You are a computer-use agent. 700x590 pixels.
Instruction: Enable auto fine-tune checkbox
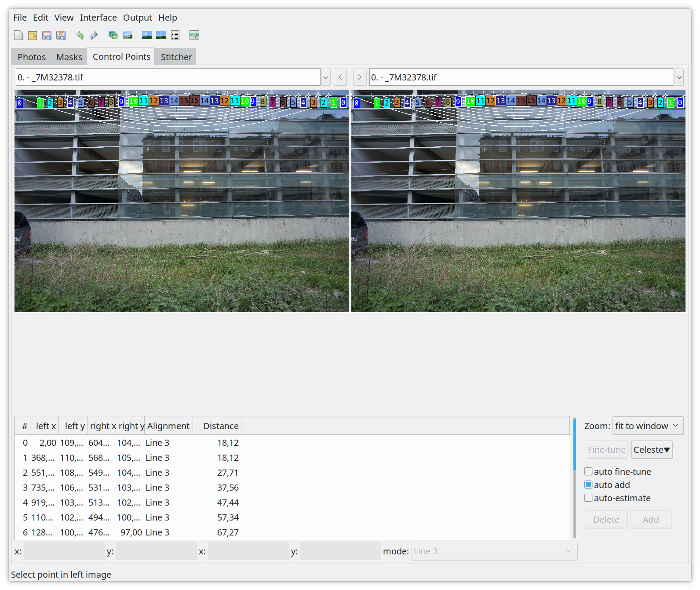coord(588,471)
